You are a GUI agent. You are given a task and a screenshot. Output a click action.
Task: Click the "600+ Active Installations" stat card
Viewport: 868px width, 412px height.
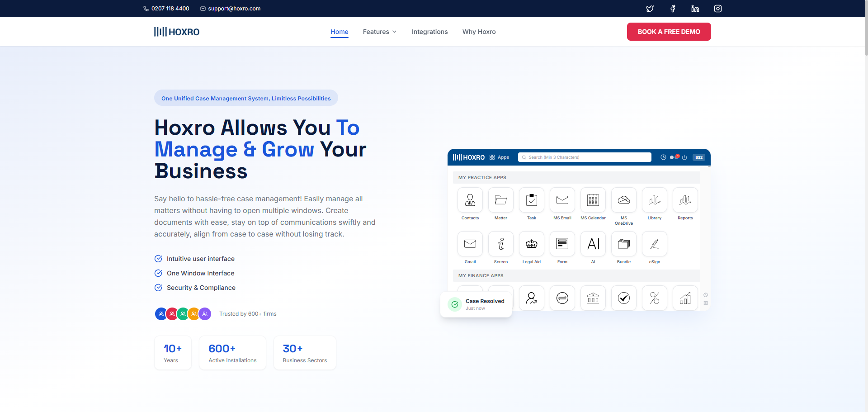pyautogui.click(x=232, y=353)
